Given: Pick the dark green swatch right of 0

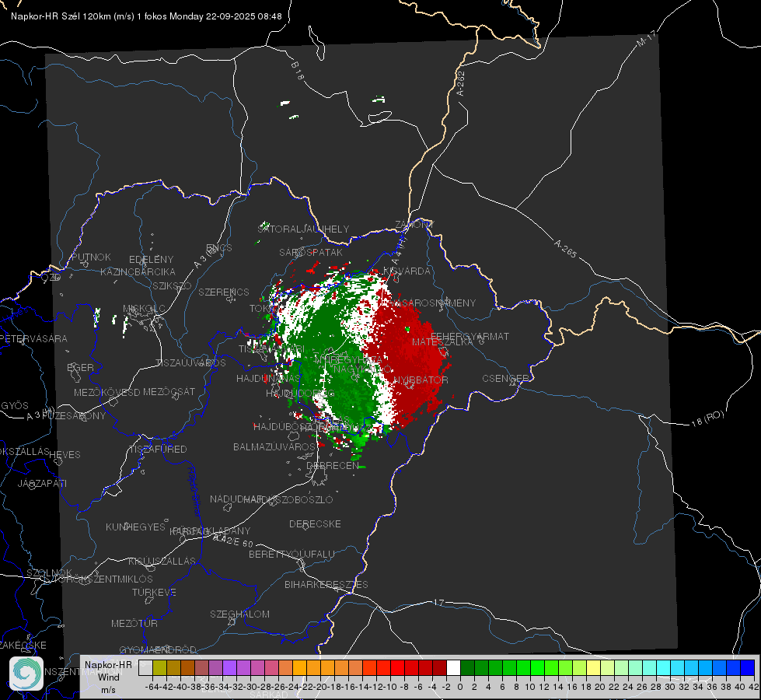Looking at the screenshot, I should (x=467, y=667).
